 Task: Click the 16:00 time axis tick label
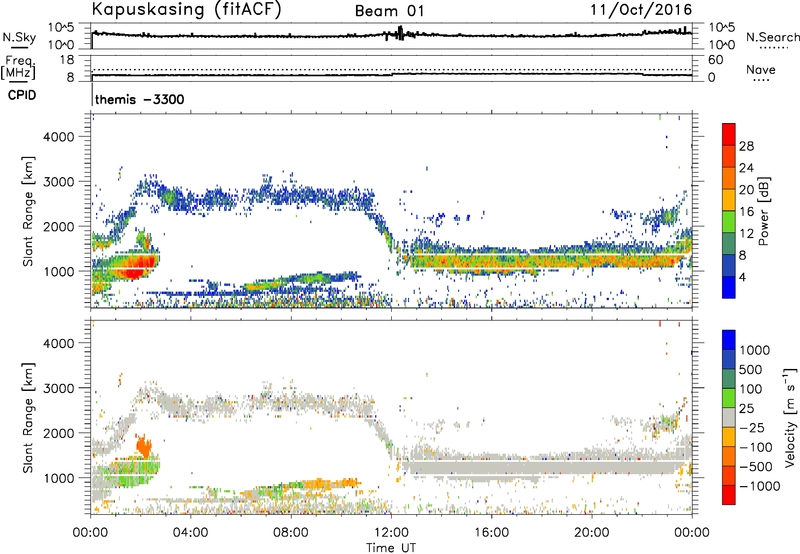(x=491, y=533)
